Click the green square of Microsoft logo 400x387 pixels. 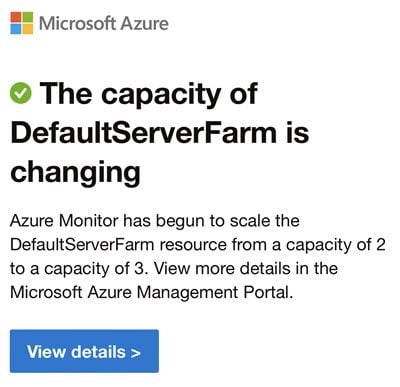pos(28,17)
